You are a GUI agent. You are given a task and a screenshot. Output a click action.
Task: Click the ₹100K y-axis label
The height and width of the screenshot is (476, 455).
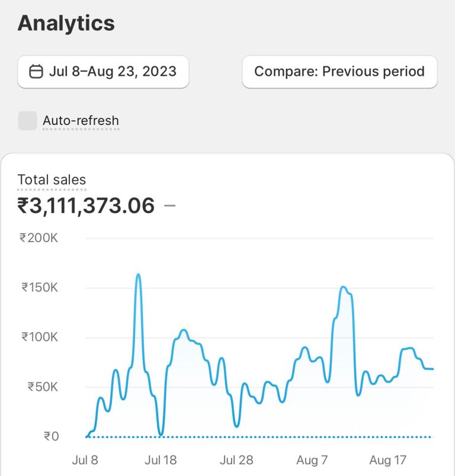click(40, 337)
